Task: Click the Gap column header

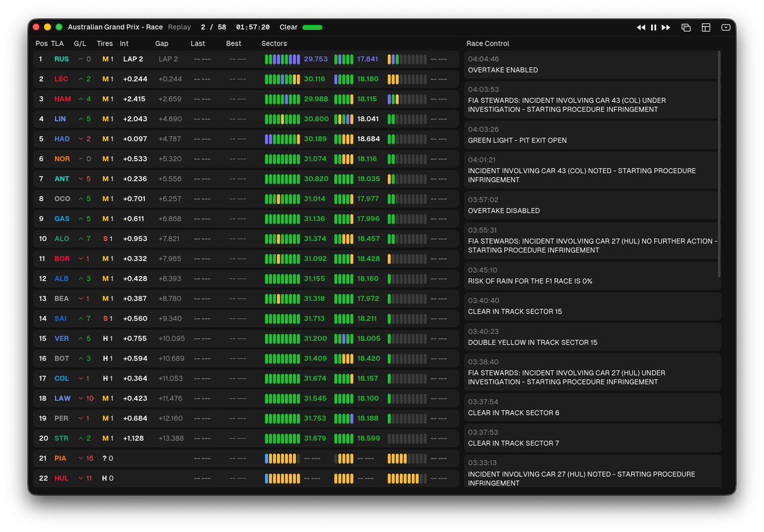Action: (x=162, y=44)
